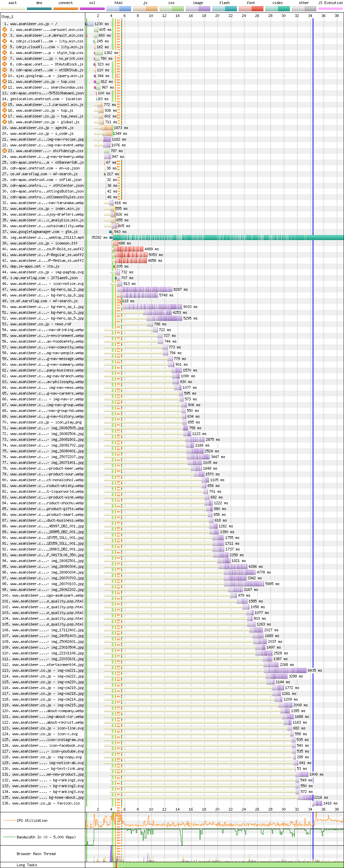Click the CPU Utilization graph label
The height and width of the screenshot is (868, 344).
pyautogui.click(x=32, y=820)
